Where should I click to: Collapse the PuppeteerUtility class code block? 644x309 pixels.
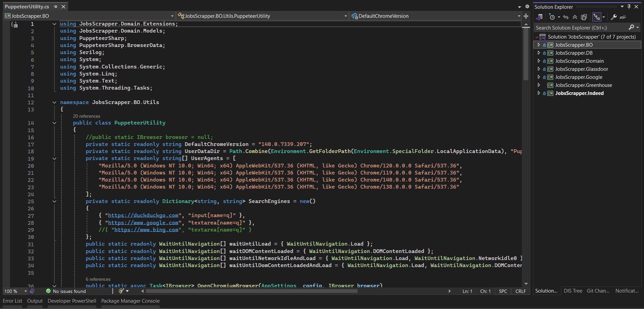tap(54, 123)
